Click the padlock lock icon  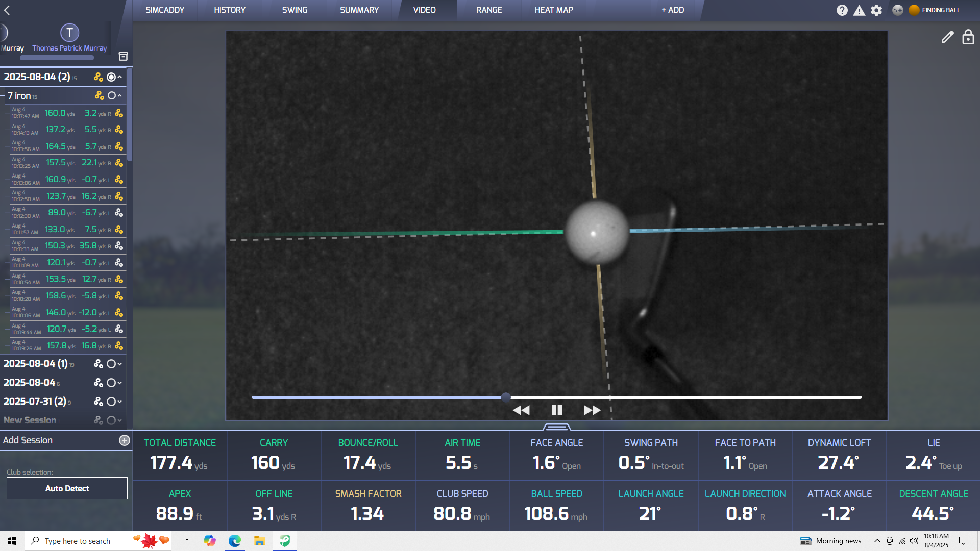click(x=968, y=37)
